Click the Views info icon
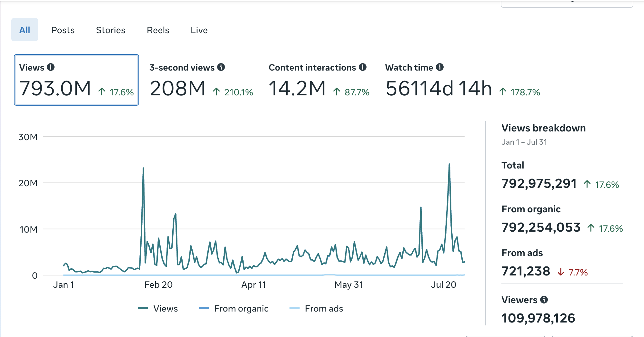Viewport: 644px width, 337px height. tap(51, 67)
